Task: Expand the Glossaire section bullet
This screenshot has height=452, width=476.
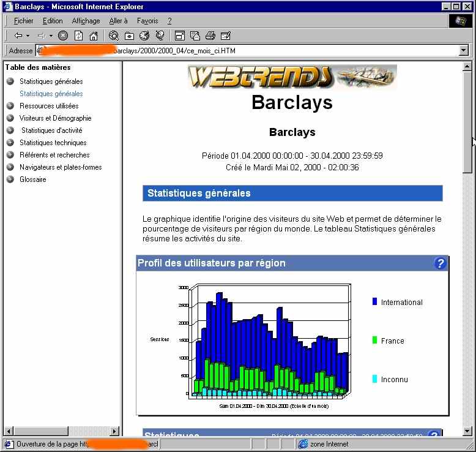Action: point(10,179)
